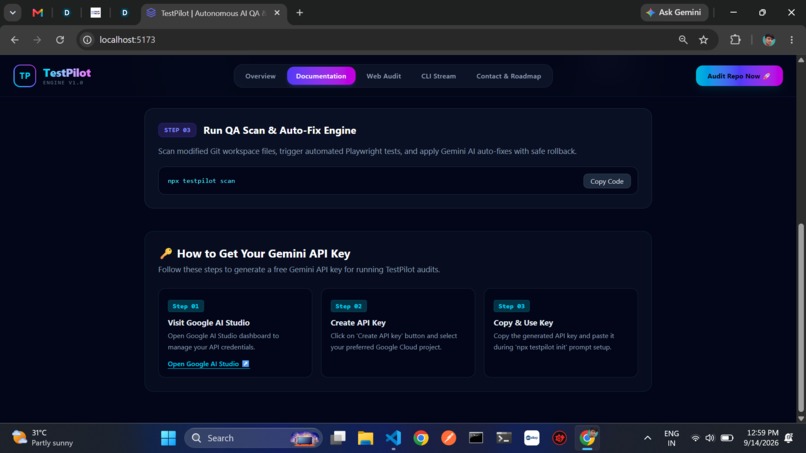Screen dimensions: 806x453
Task: Click the Step 02 badge on Create API Key card
Action: click(x=349, y=306)
